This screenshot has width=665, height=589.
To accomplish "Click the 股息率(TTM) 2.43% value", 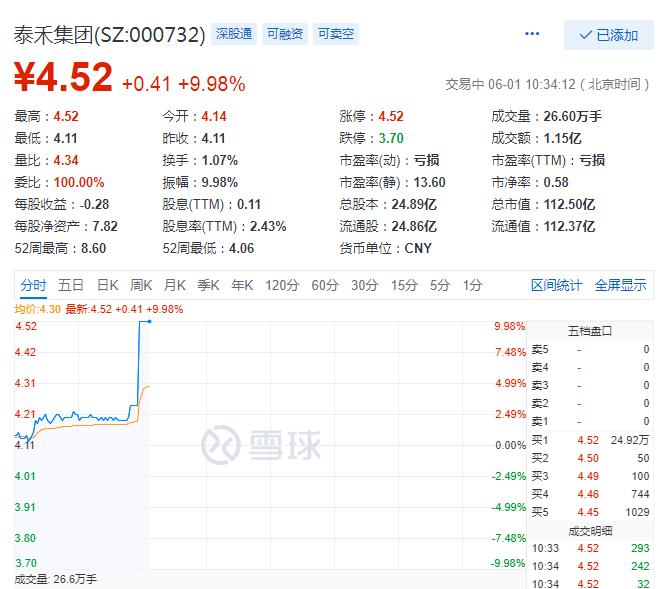I will tap(268, 226).
